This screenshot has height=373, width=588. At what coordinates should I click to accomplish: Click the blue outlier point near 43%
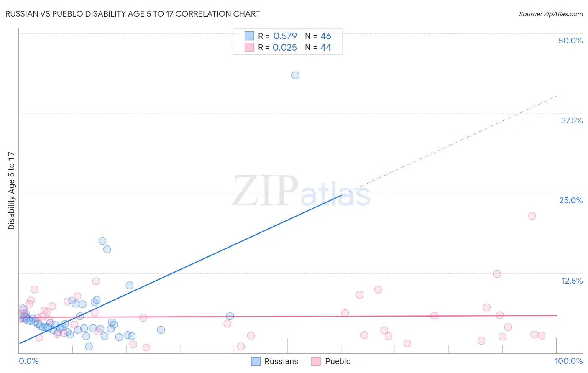pyautogui.click(x=295, y=75)
